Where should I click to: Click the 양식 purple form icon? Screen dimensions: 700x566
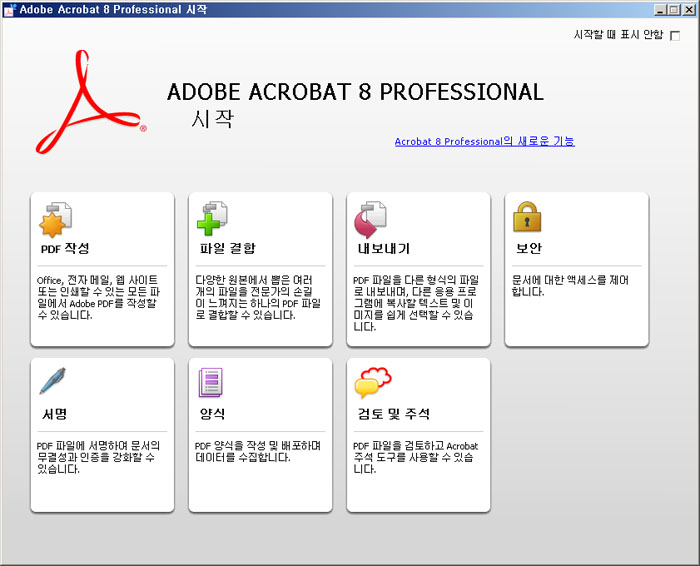[x=210, y=382]
